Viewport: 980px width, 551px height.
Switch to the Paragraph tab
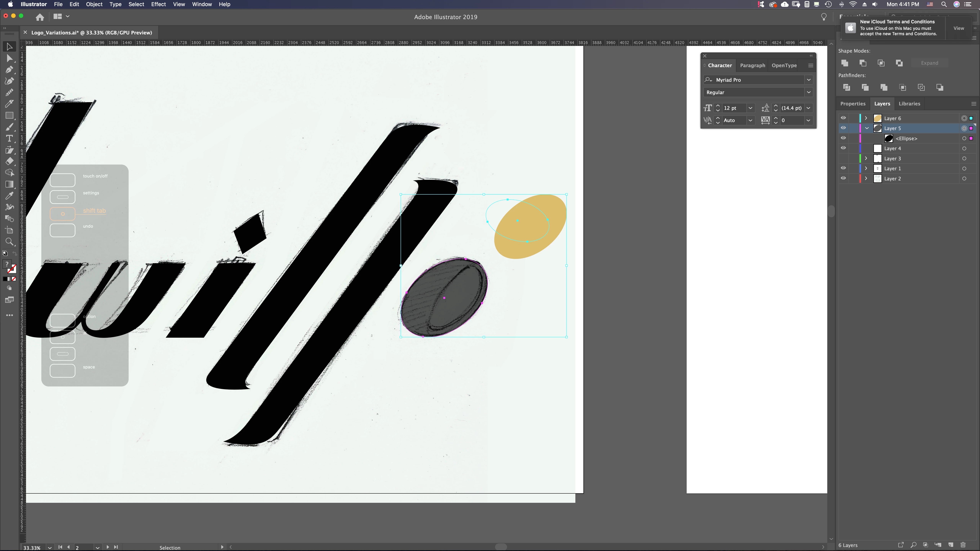(x=752, y=65)
